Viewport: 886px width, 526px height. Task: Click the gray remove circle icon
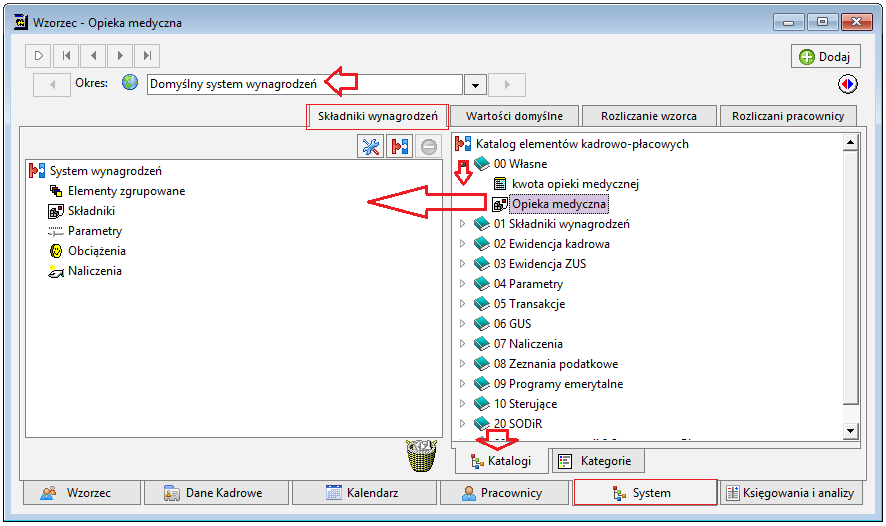coord(429,147)
